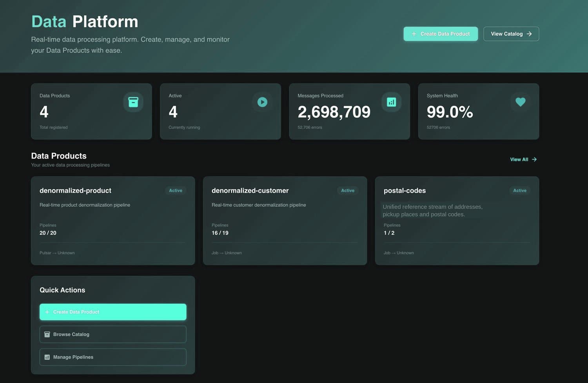588x383 pixels.
Task: Click the plus icon in header Create Data Product
Action: click(414, 34)
